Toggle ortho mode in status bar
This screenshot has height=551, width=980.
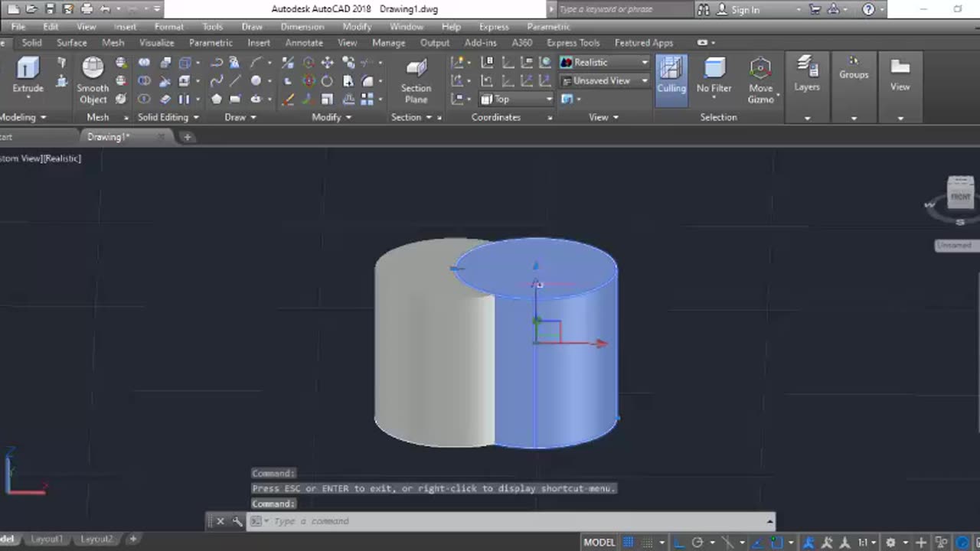coord(679,542)
